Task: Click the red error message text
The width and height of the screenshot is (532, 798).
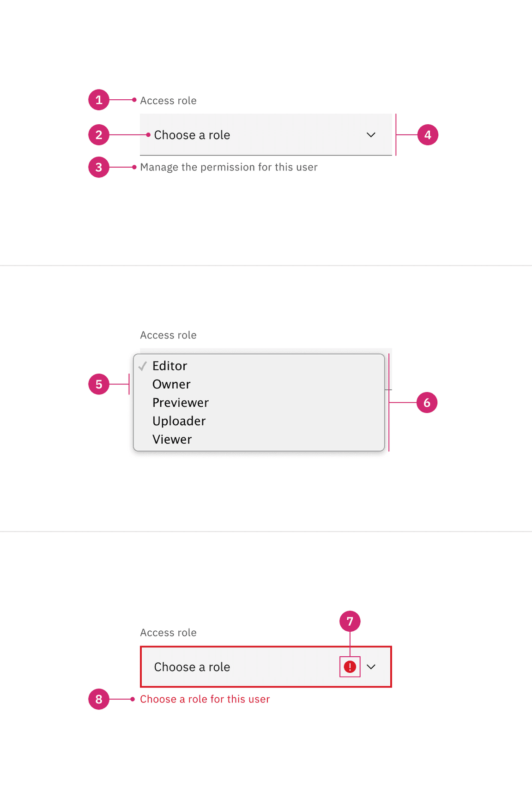Action: [205, 699]
